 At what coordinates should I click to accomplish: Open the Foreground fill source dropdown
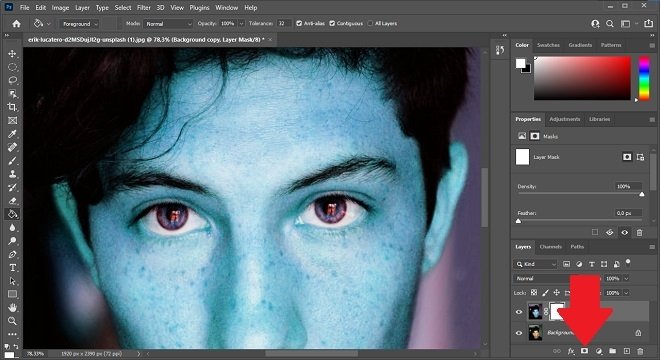pyautogui.click(x=79, y=24)
